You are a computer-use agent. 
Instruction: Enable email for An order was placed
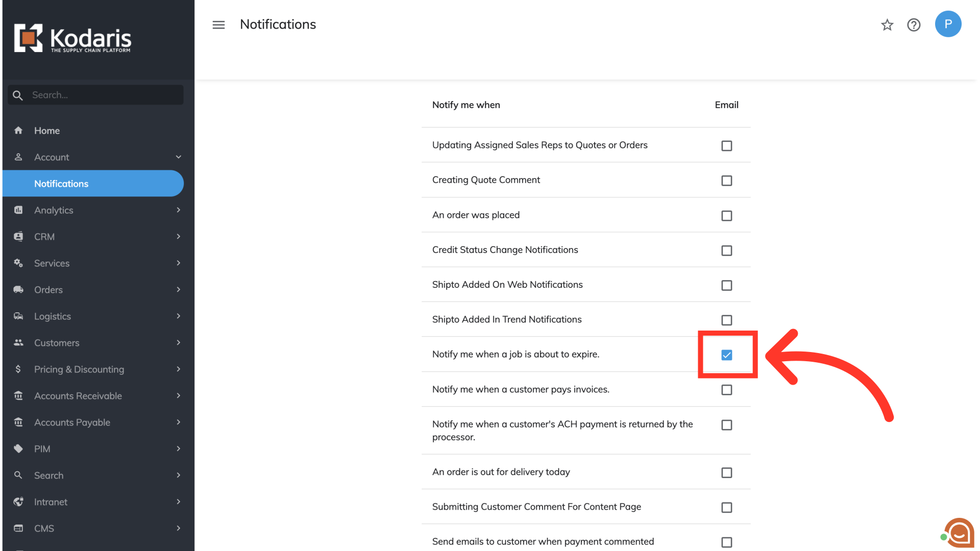[x=726, y=216]
